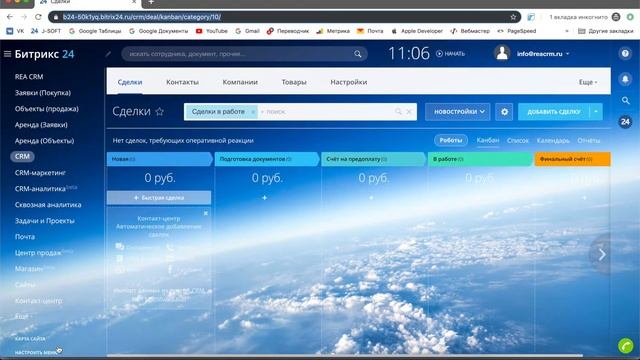
Task: Open the НОВОСТРОЙКИ pipeline dropdown
Action: [458, 111]
